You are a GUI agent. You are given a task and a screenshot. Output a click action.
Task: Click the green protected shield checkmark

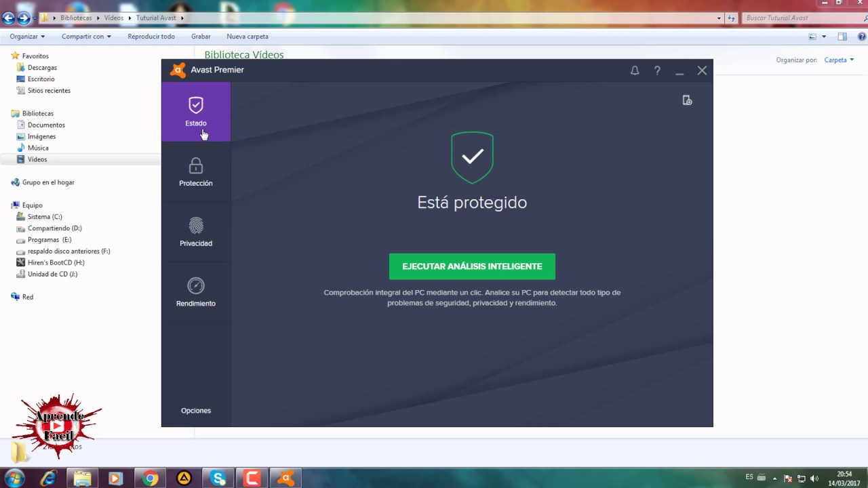tap(472, 157)
